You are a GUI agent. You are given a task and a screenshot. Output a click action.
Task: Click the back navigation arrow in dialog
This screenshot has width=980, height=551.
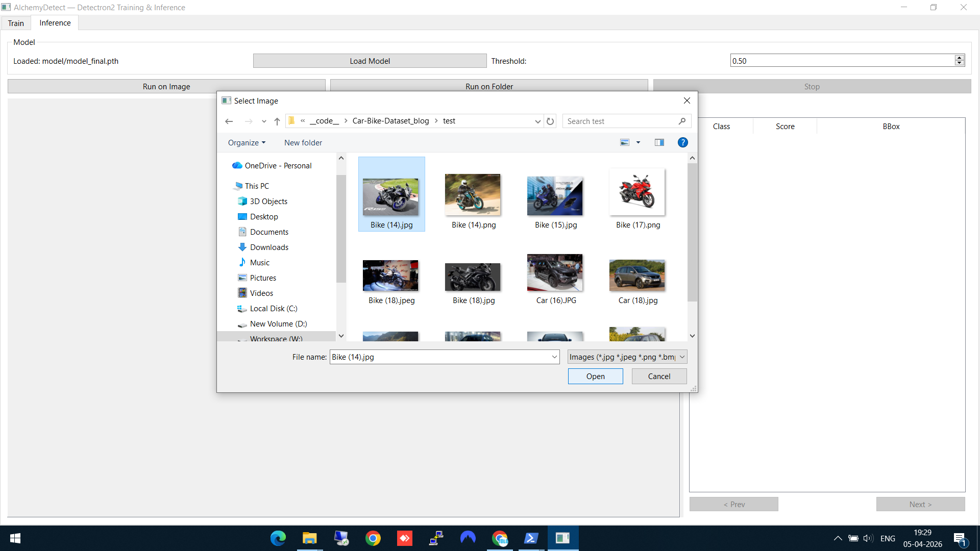coord(229,121)
